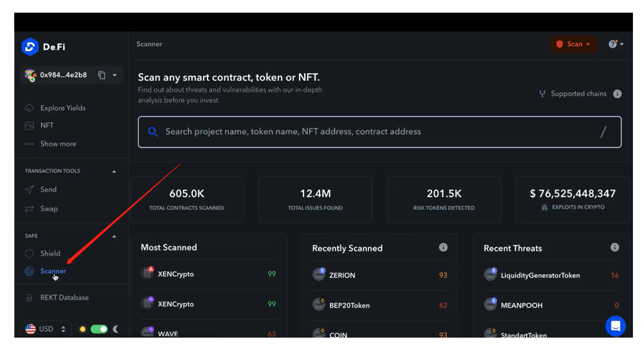Click the magnifier icon in the search bar
This screenshot has width=644, height=345.
(x=153, y=132)
